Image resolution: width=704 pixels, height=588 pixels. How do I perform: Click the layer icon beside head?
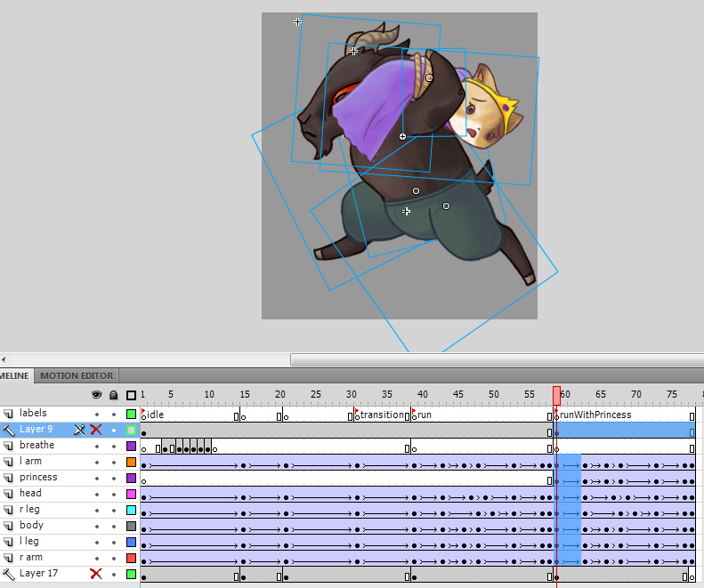pyautogui.click(x=9, y=494)
